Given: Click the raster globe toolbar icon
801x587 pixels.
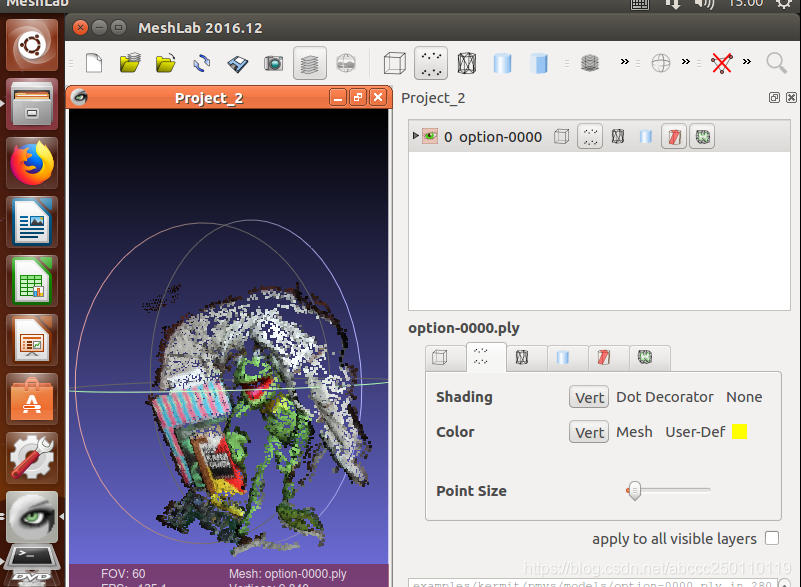Looking at the screenshot, I should (x=346, y=63).
